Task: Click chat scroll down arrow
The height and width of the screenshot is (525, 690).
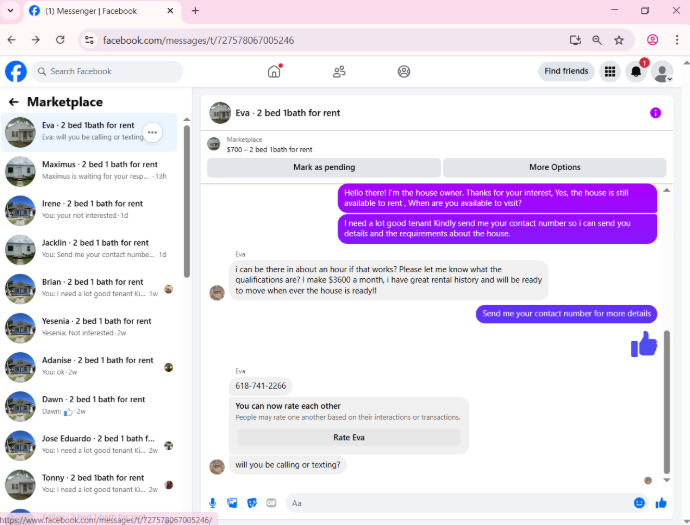Action: (667, 480)
